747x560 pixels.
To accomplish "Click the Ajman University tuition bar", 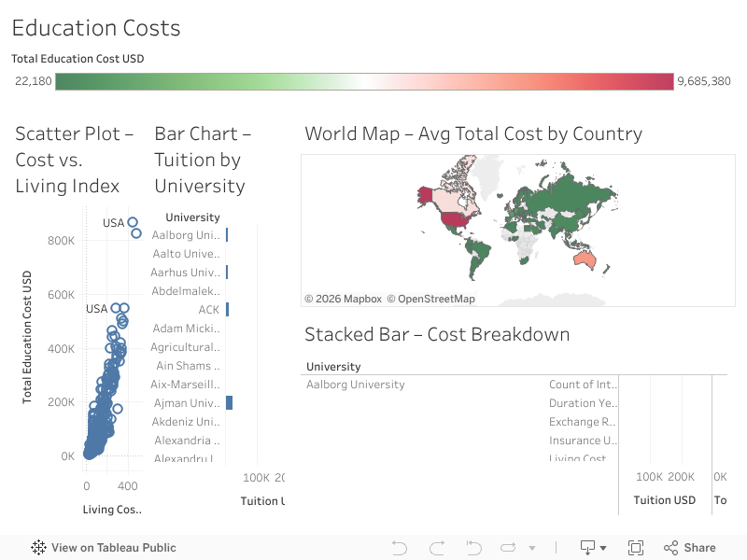I will click(x=229, y=403).
